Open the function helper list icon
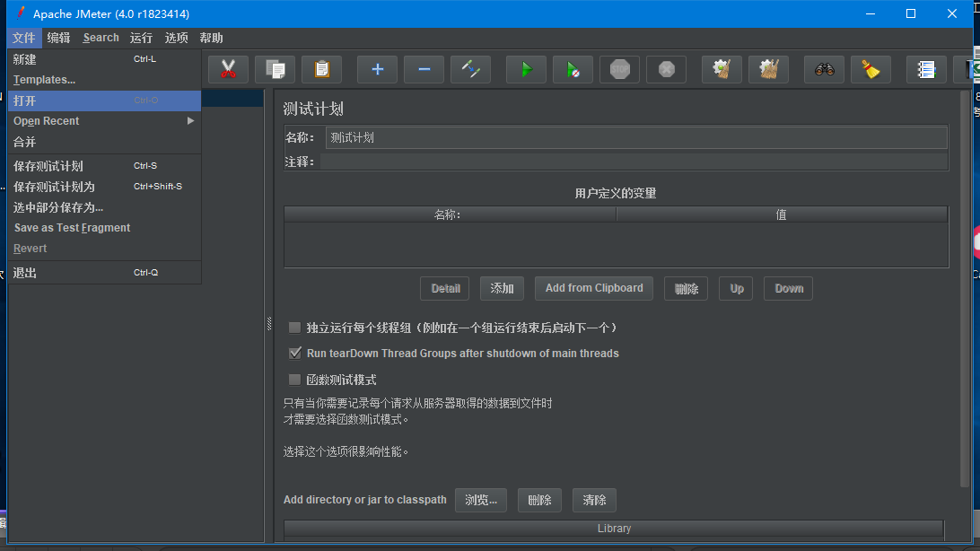The height and width of the screenshot is (551, 980). 926,69
